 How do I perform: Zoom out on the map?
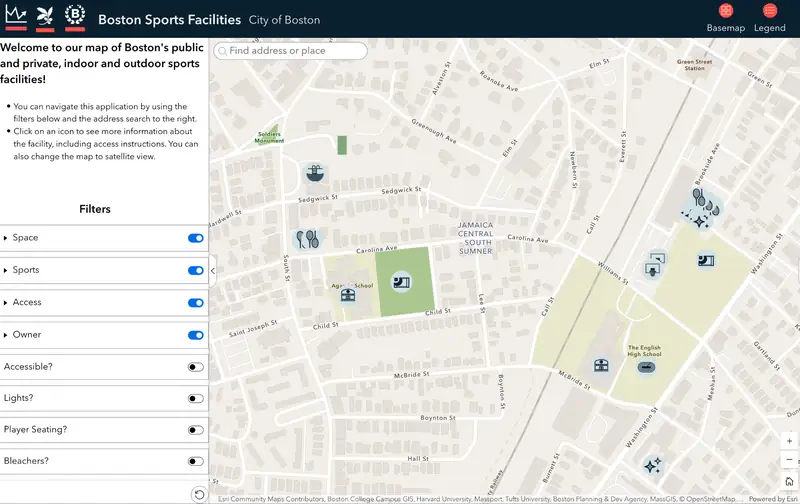click(x=789, y=460)
